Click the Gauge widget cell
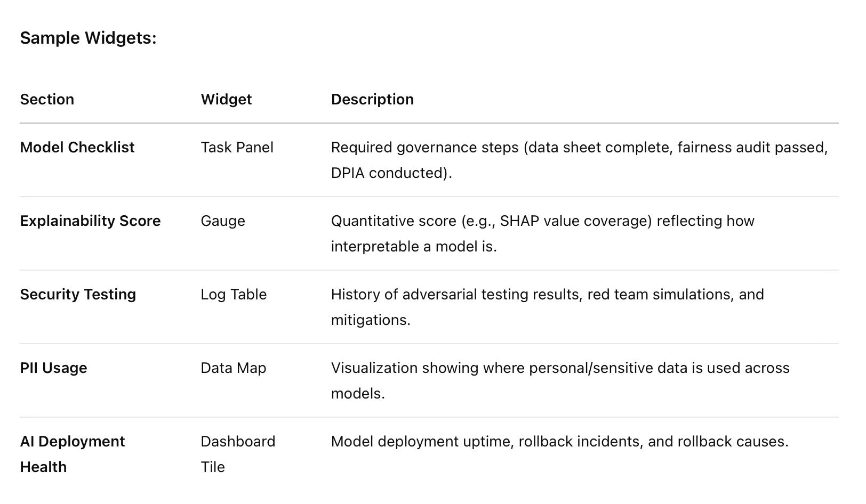This screenshot has height=504, width=866. point(223,221)
